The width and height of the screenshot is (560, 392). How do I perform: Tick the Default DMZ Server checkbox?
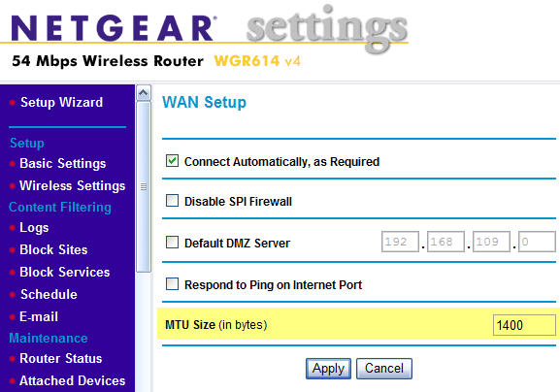172,243
